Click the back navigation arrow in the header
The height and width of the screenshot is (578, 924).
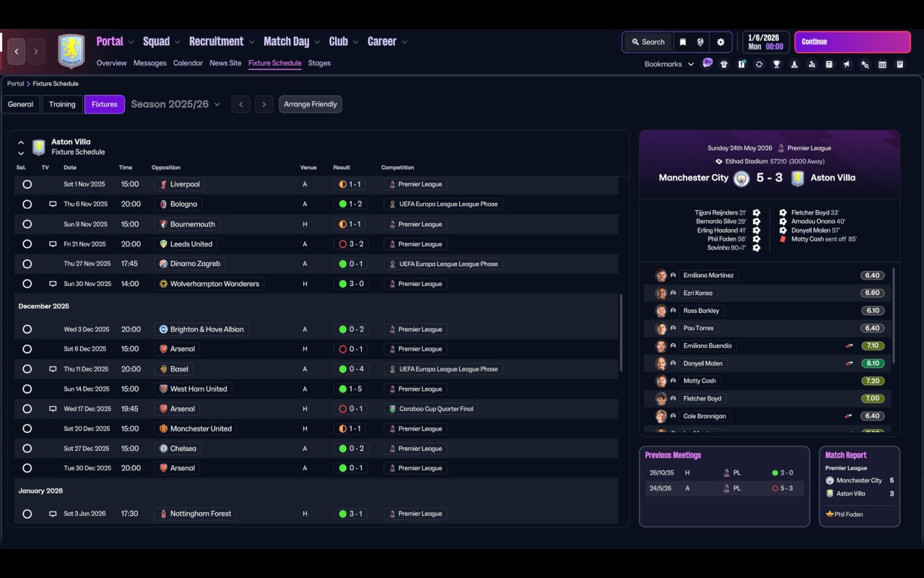pos(17,51)
